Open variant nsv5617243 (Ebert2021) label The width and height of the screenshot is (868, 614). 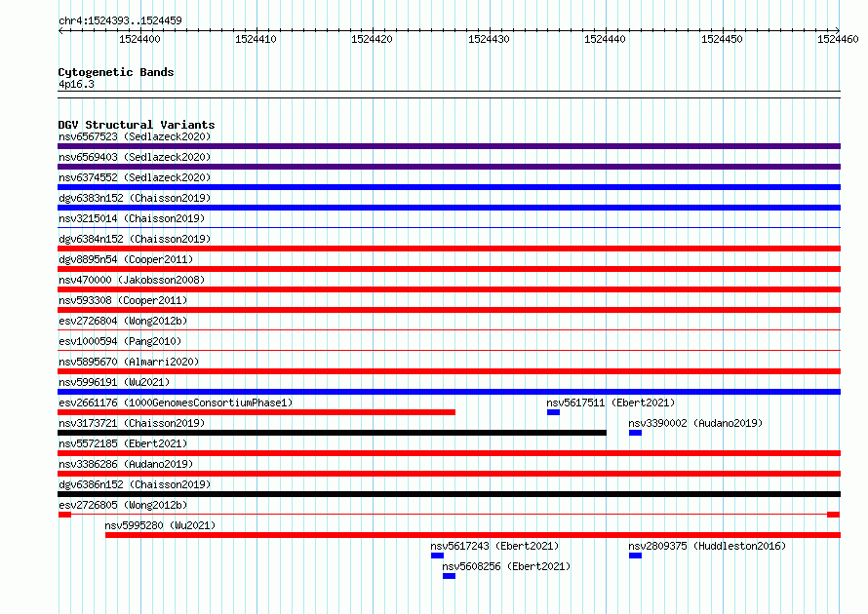tap(494, 546)
